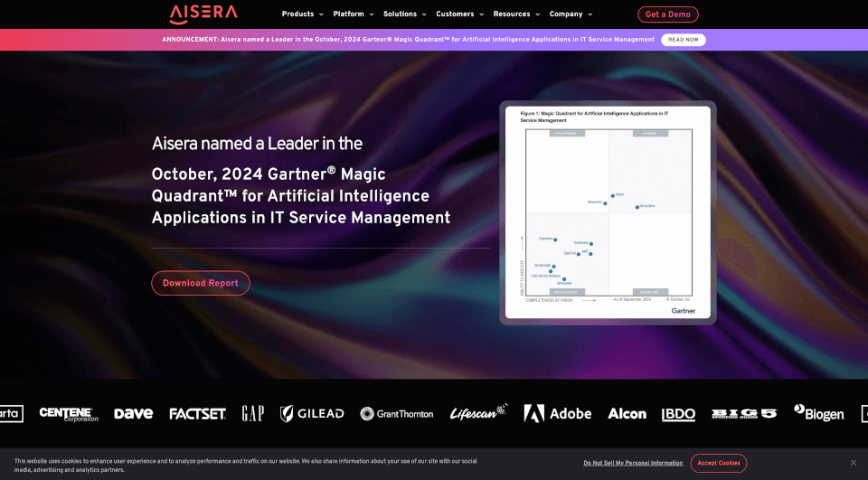This screenshot has height=480, width=868.
Task: Click the GAP logo
Action: [253, 413]
